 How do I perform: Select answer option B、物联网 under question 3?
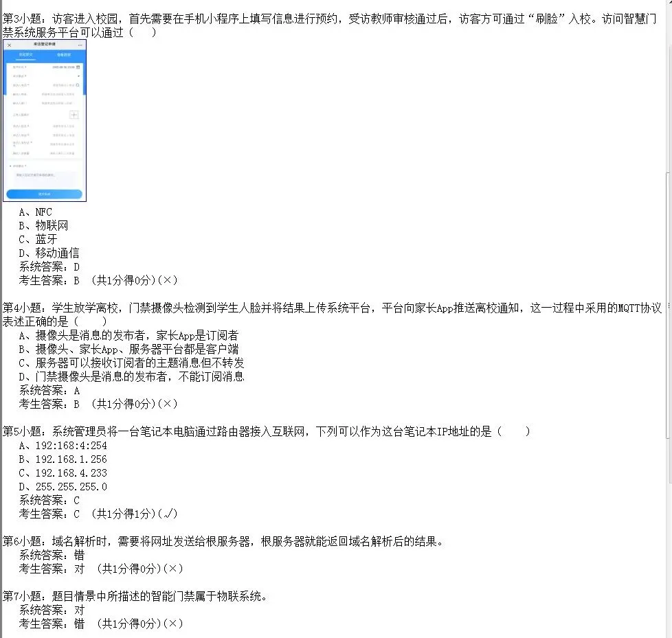pos(42,225)
